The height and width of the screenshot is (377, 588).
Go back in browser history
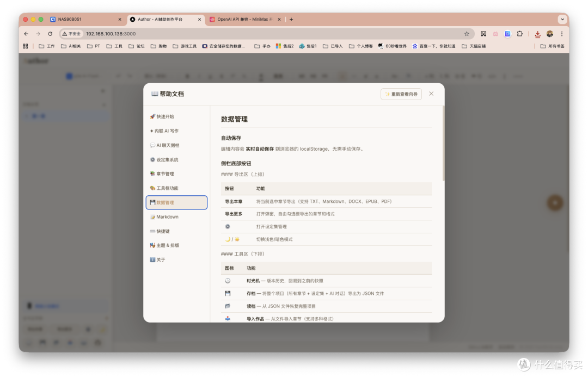click(x=26, y=34)
